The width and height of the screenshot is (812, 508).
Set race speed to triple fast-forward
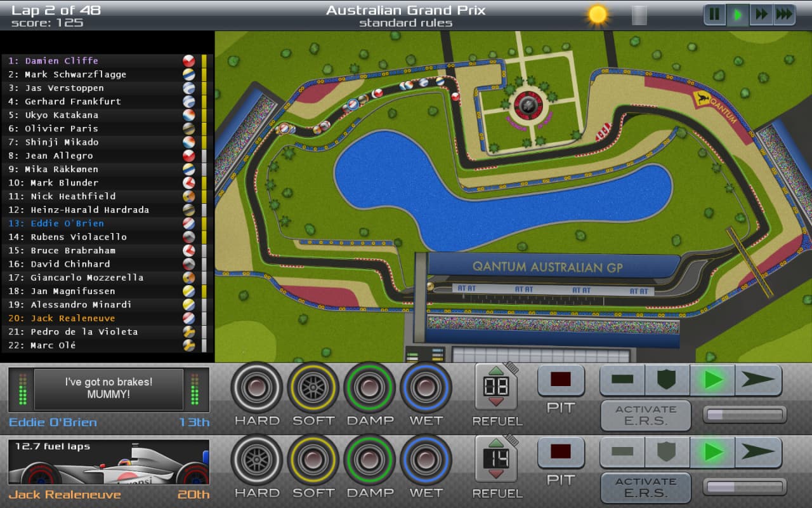tap(784, 14)
